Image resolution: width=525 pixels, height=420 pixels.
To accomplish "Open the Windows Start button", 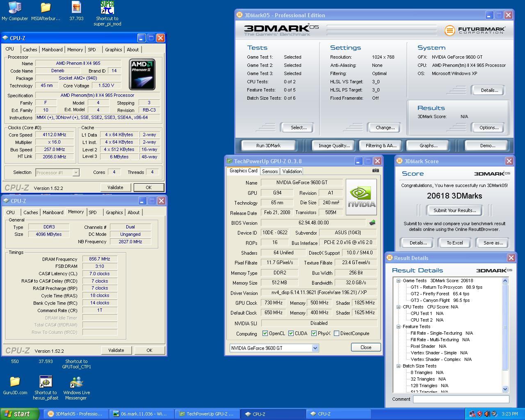I will tap(20, 414).
